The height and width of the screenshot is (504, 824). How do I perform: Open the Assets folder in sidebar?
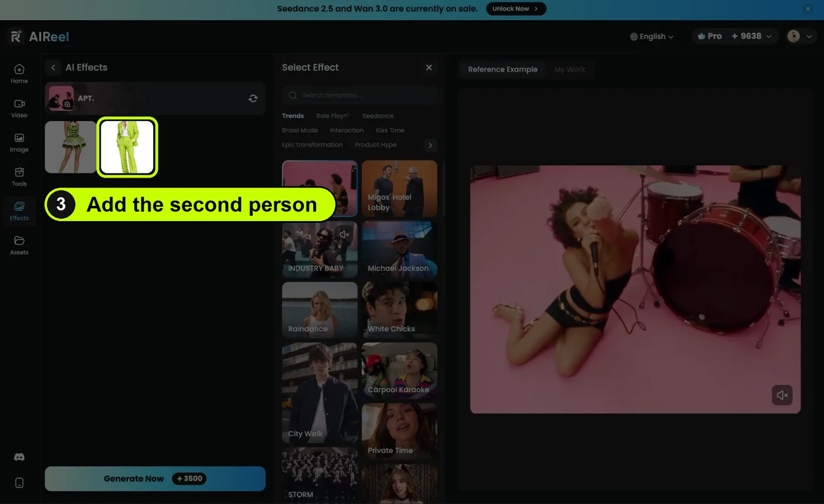tap(19, 245)
